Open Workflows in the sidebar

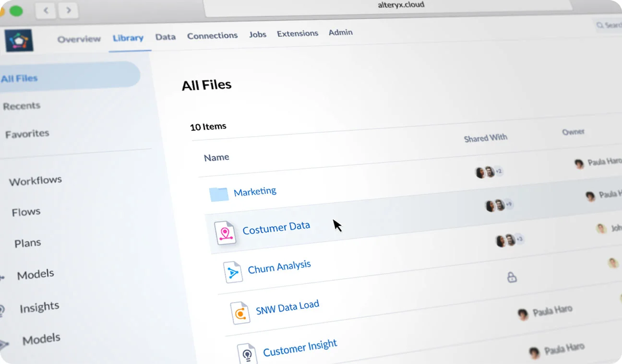point(36,181)
